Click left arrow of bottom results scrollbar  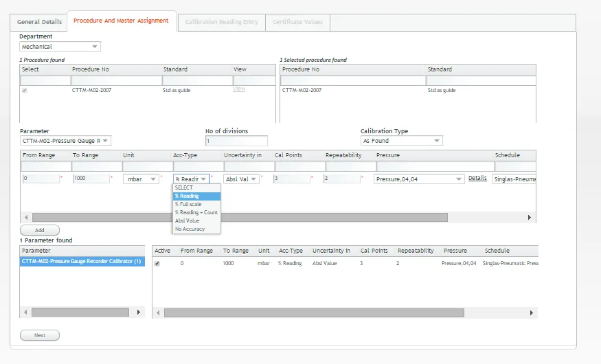tap(158, 312)
